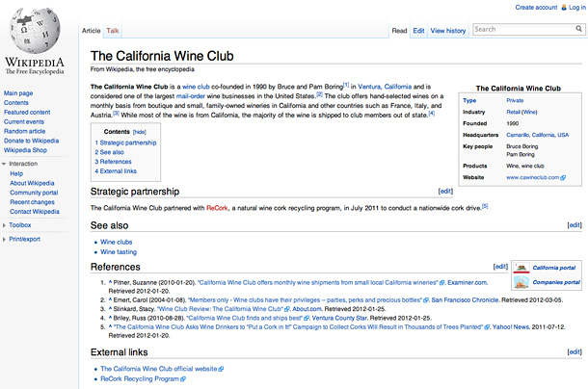Edit the References section
The height and width of the screenshot is (389, 588).
pos(500,267)
